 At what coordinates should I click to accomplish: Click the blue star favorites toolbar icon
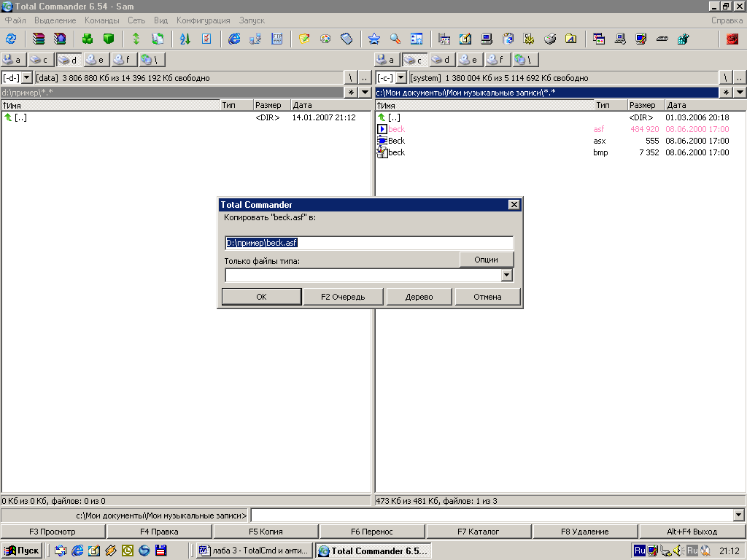tap(374, 39)
